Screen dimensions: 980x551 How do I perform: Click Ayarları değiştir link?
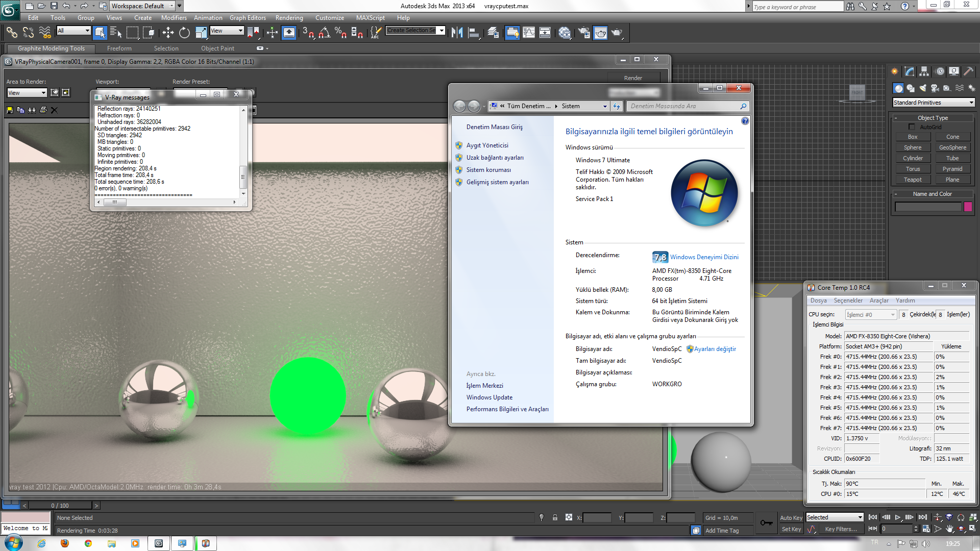click(715, 349)
